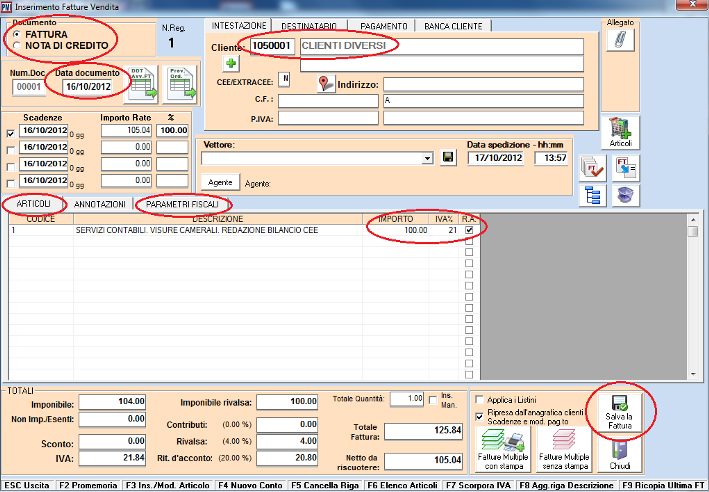
Task: Click the Agente button
Action: point(219,183)
